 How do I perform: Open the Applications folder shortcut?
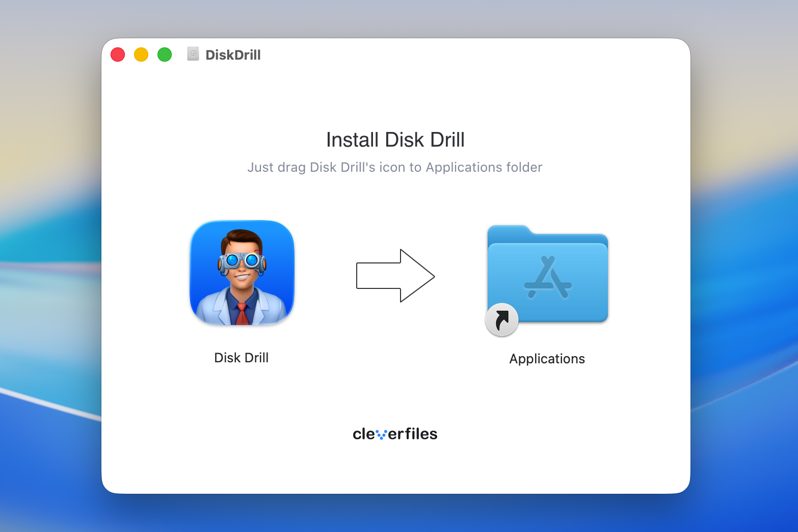pos(547,279)
